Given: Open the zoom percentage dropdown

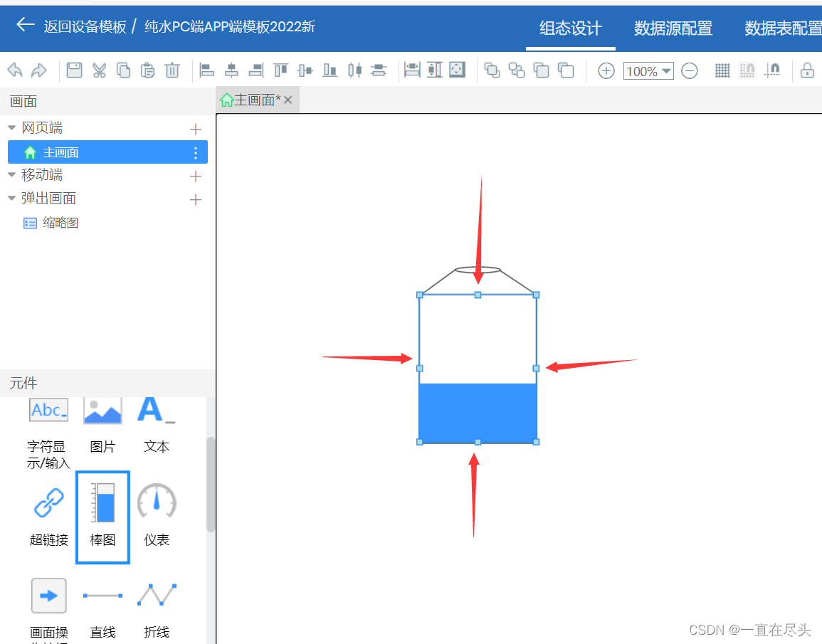Looking at the screenshot, I should coord(665,71).
